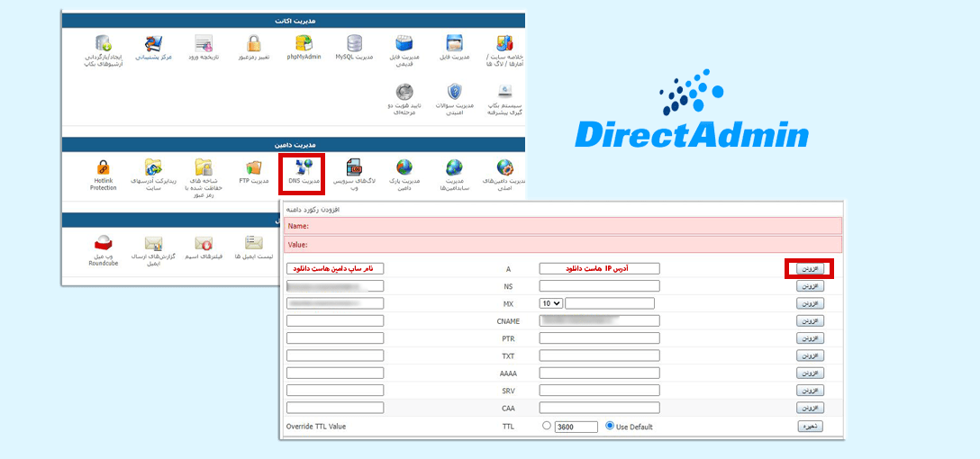The width and height of the screenshot is (980, 459).
Task: Focus the MX record value field
Action: click(x=610, y=303)
